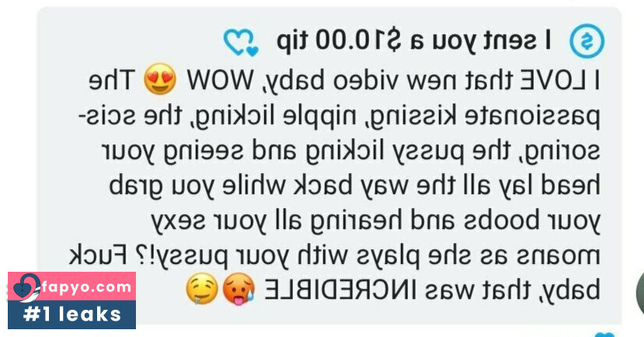Click the hot face emoji in the last line
Image resolution: width=644 pixels, height=337 pixels.
click(238, 289)
